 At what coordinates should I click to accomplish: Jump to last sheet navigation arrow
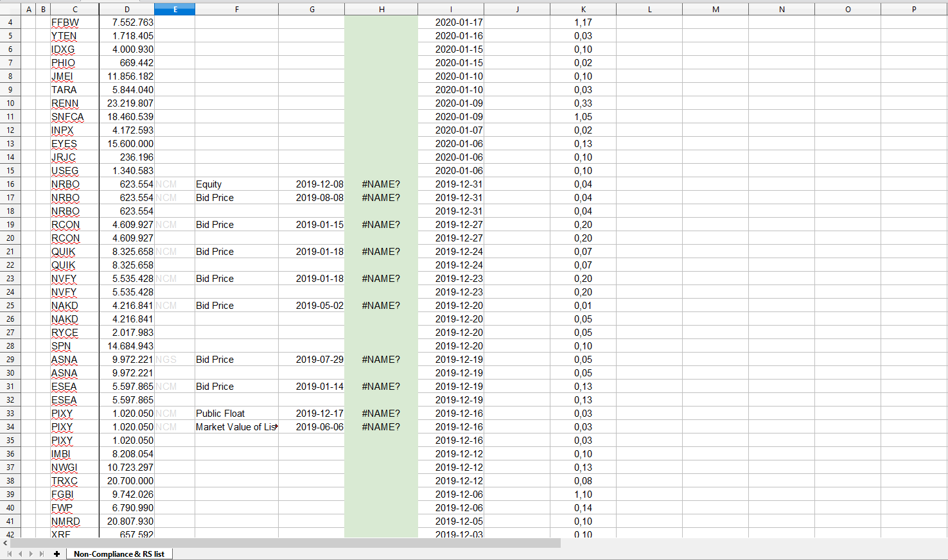point(42,554)
